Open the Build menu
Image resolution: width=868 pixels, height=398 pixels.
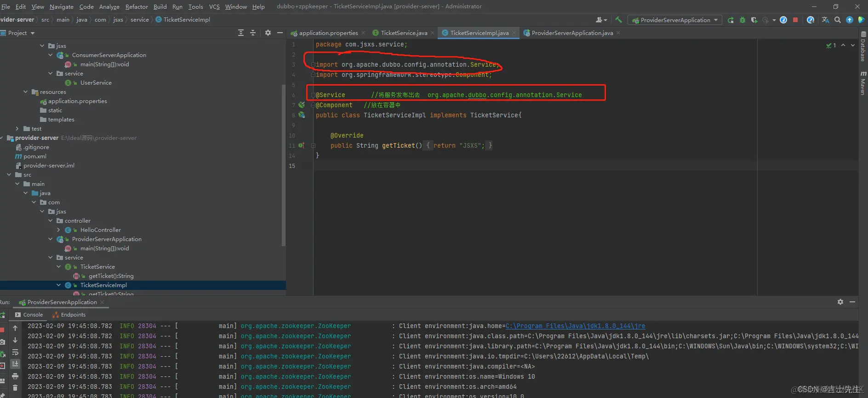pos(160,6)
